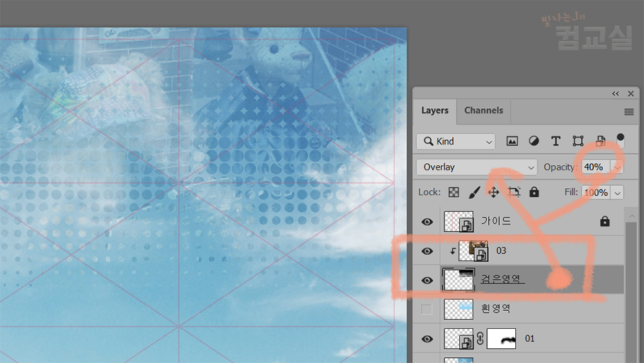The width and height of the screenshot is (644, 363).
Task: Toggle layer filtering on/off switch
Action: pos(620,141)
